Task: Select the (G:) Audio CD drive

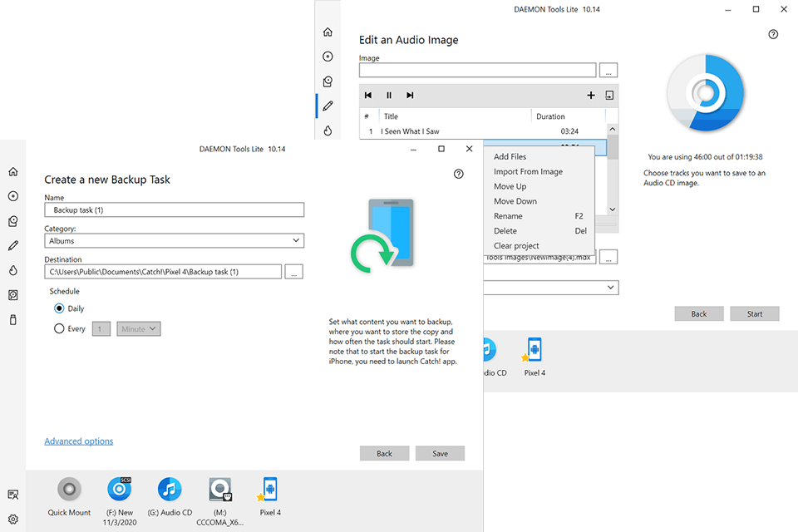Action: pyautogui.click(x=170, y=497)
